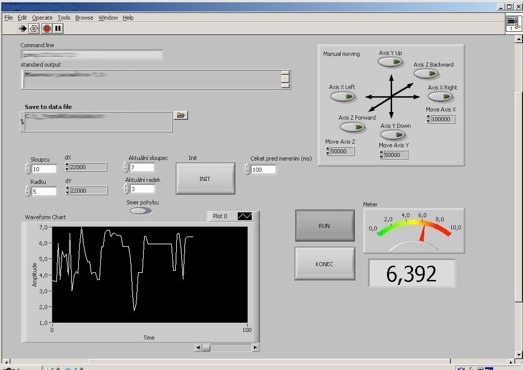The height and width of the screenshot is (370, 523).
Task: Click the KONEC button
Action: (325, 264)
